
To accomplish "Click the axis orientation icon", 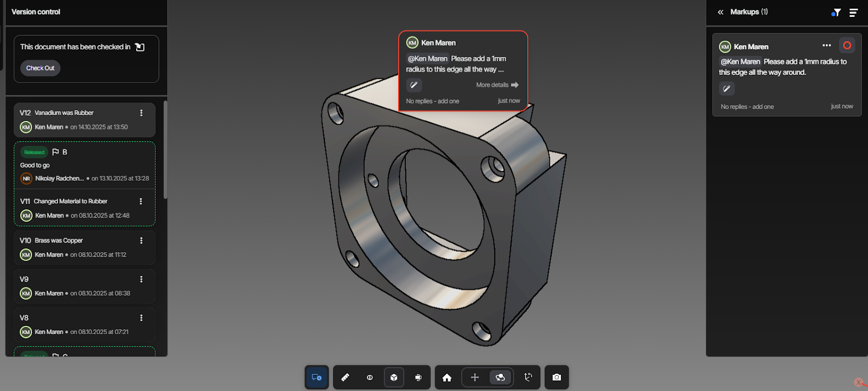I will [528, 377].
